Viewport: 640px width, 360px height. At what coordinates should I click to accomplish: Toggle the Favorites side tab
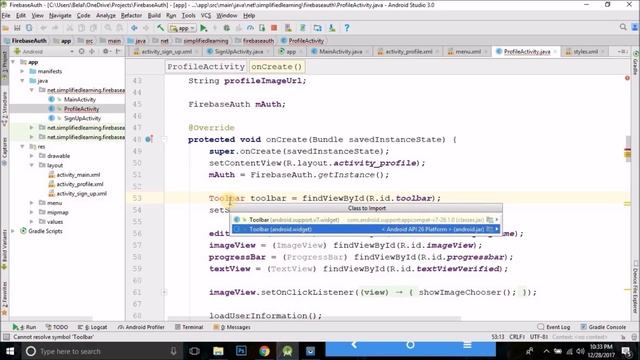pos(4,298)
